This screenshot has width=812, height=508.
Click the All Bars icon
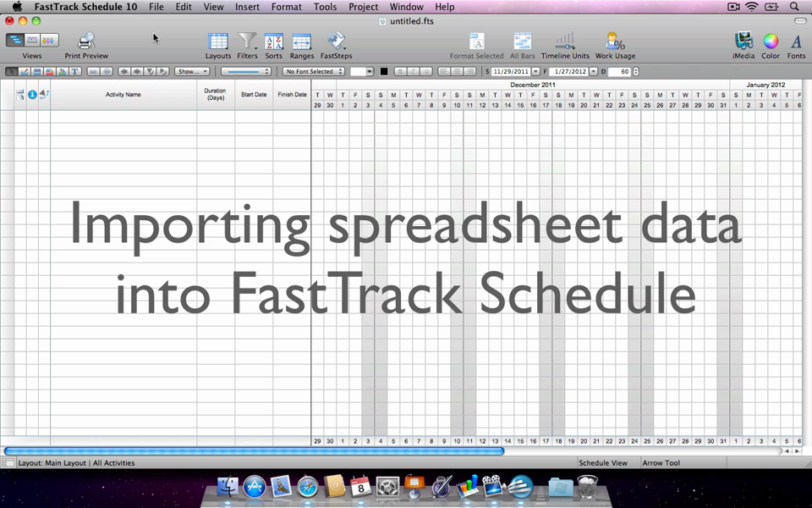point(523,46)
